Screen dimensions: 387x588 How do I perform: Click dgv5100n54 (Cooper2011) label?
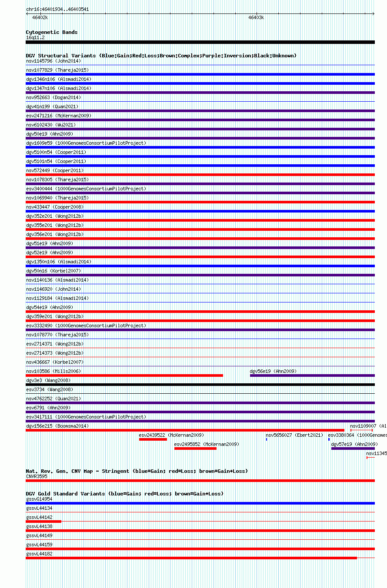56,152
